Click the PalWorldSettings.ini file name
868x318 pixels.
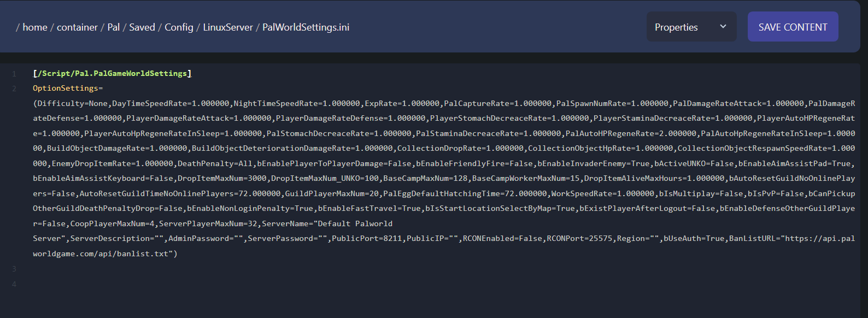pos(306,27)
